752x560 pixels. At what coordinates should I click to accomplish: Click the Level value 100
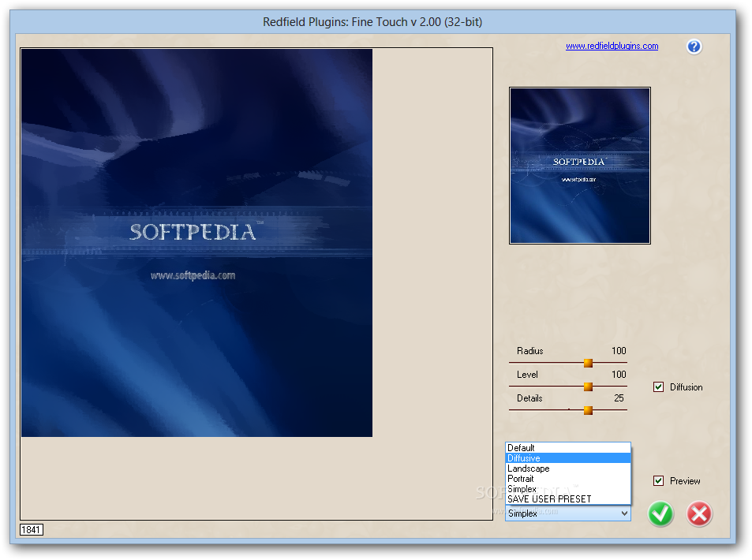point(619,375)
